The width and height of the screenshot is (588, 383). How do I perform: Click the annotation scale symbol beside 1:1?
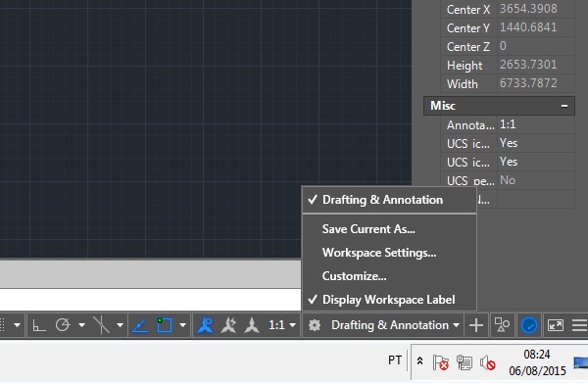coord(252,325)
